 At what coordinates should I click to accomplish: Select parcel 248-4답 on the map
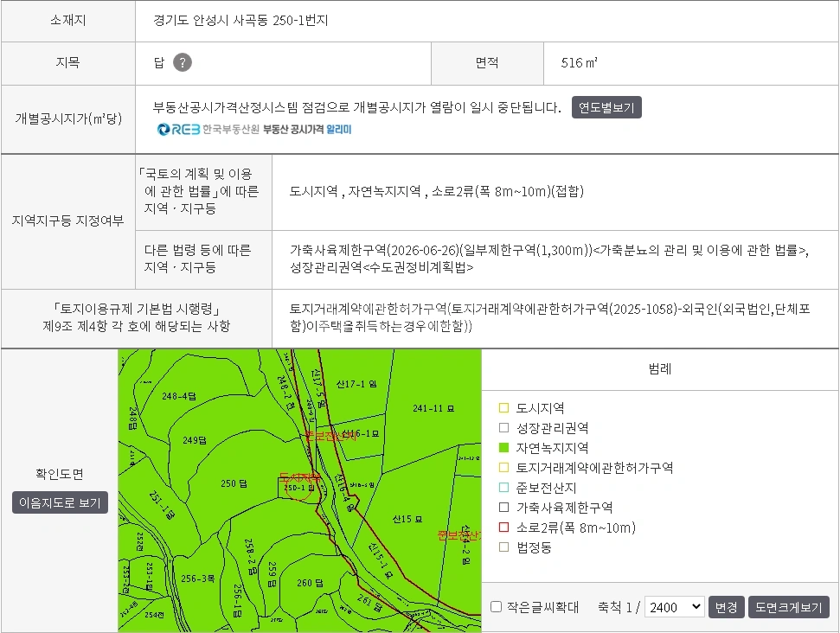pyautogui.click(x=179, y=396)
